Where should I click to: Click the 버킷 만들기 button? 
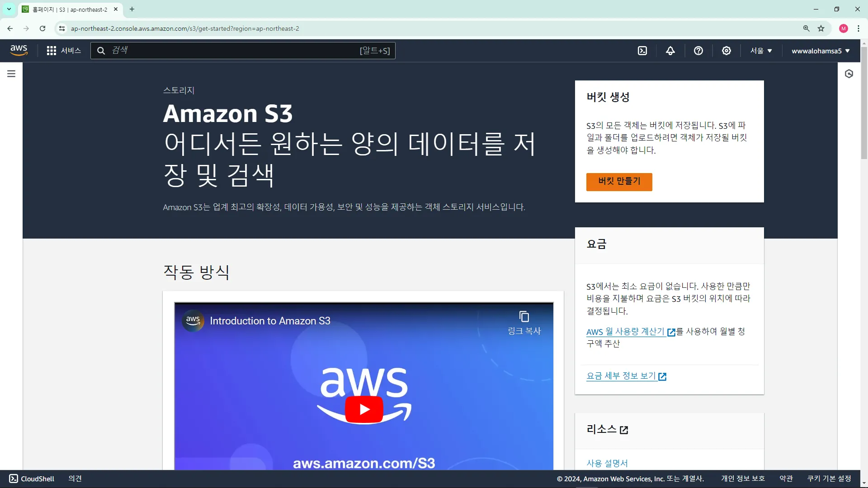click(x=619, y=182)
